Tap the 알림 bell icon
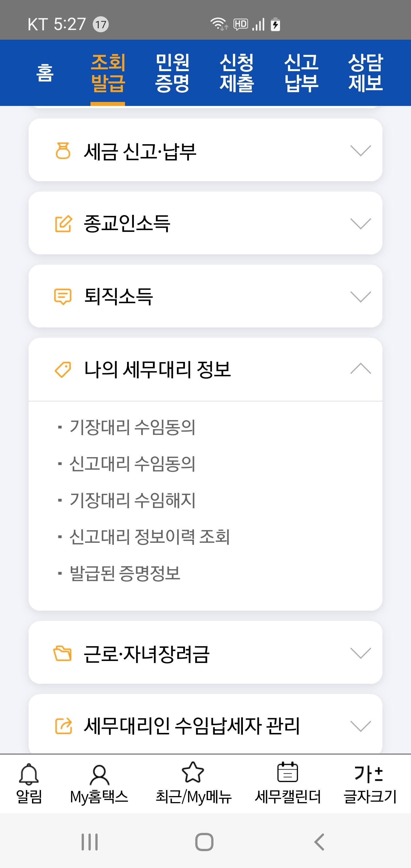 [x=29, y=774]
